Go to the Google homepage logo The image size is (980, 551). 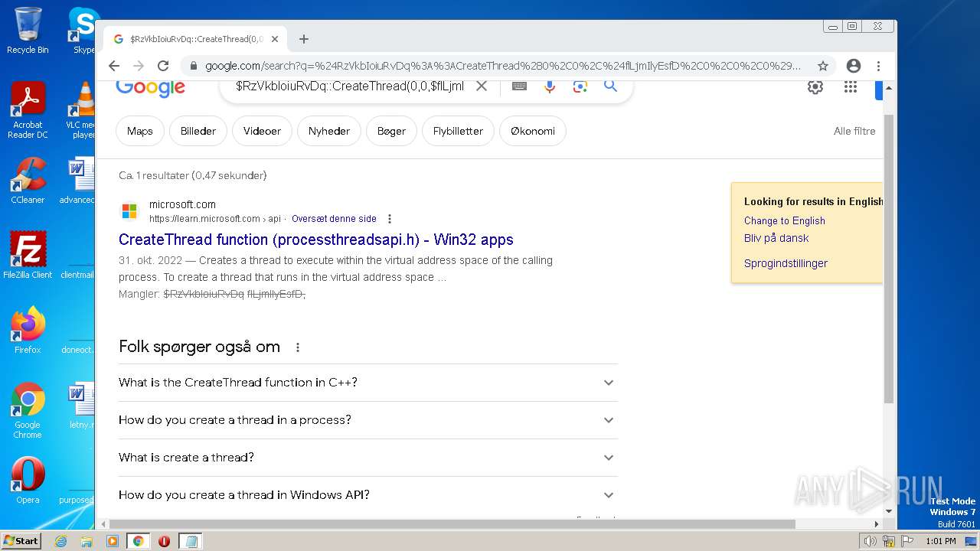click(x=150, y=88)
